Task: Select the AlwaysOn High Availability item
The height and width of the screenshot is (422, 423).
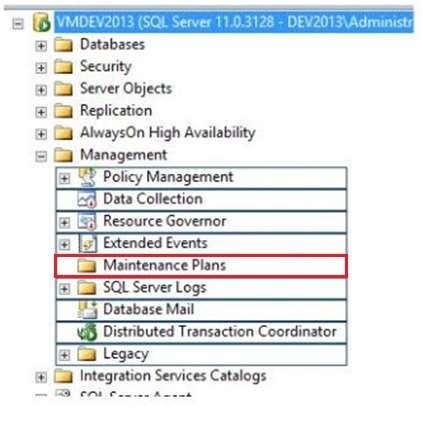Action: click(168, 133)
